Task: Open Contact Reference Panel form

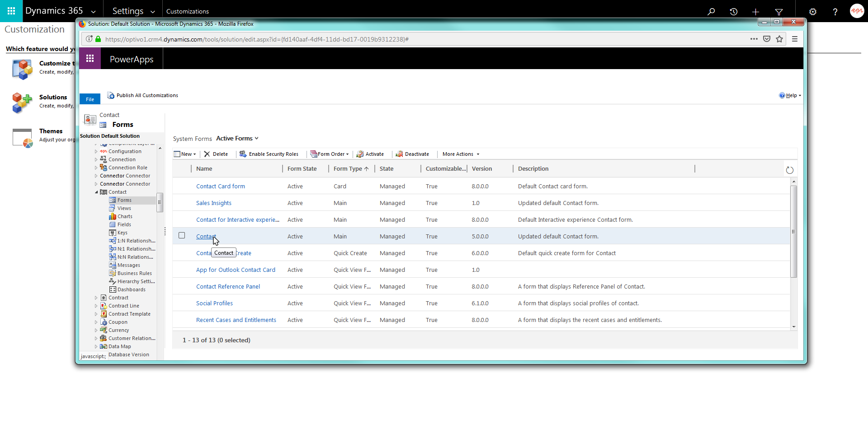Action: coord(228,286)
